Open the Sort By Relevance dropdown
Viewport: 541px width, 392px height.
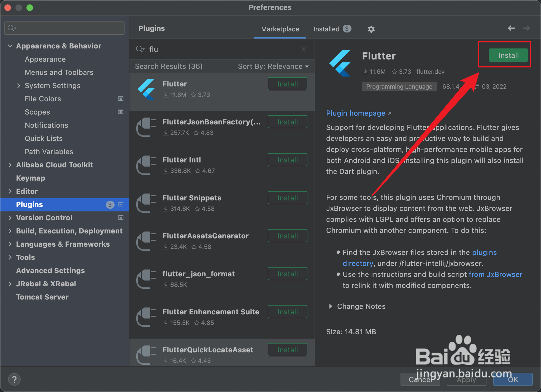[273, 66]
